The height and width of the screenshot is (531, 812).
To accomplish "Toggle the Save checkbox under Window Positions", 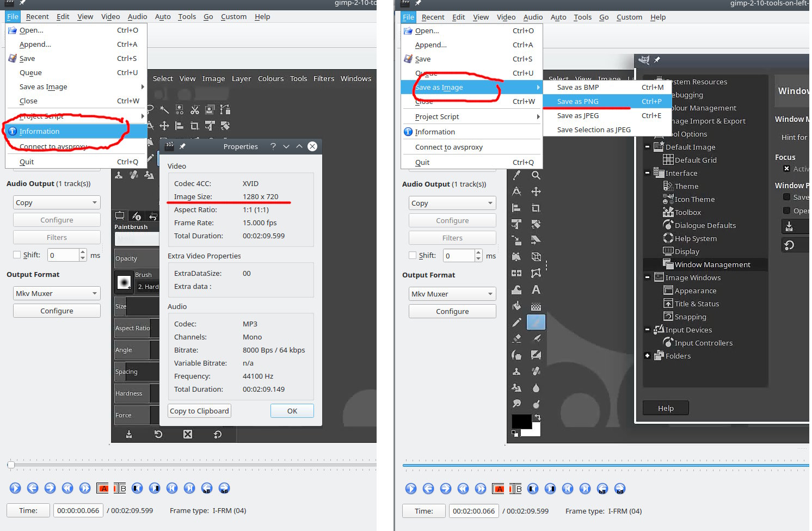I will (786, 197).
